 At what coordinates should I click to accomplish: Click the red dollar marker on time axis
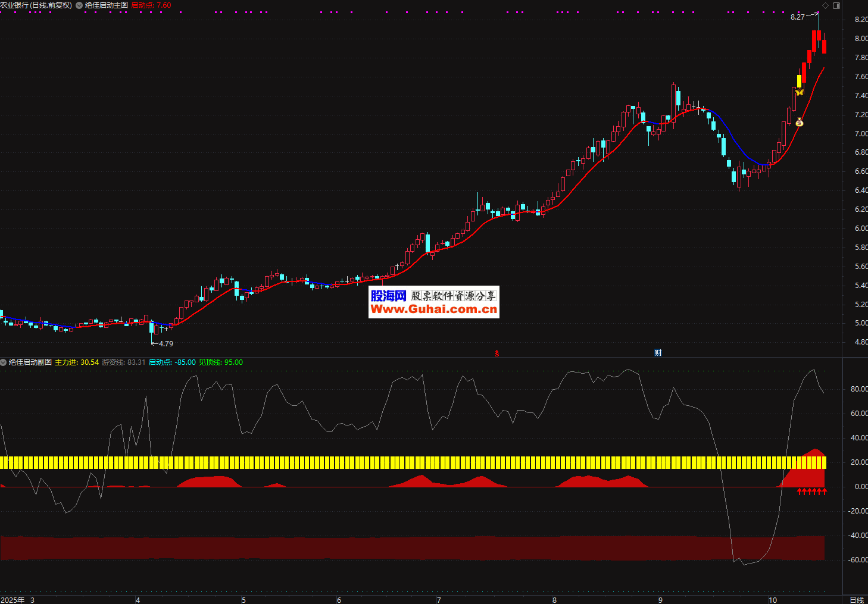tap(497, 353)
